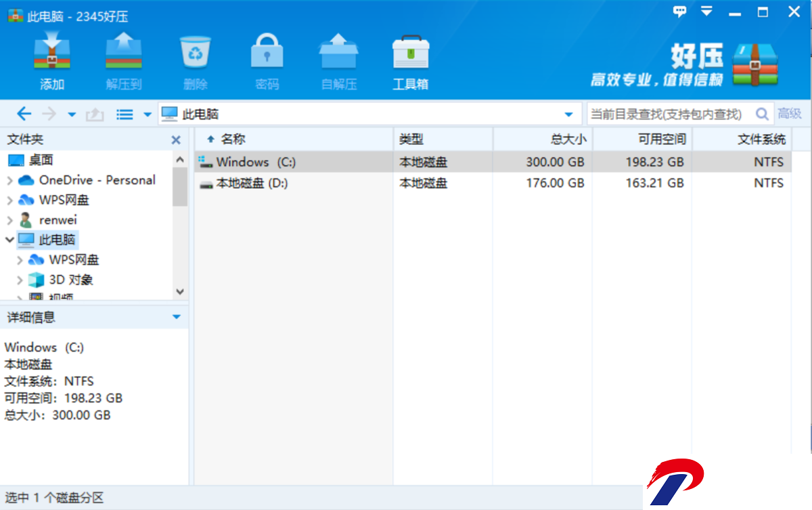Click the folder tree scroll-down arrow
This screenshot has width=812, height=510.
(x=180, y=292)
